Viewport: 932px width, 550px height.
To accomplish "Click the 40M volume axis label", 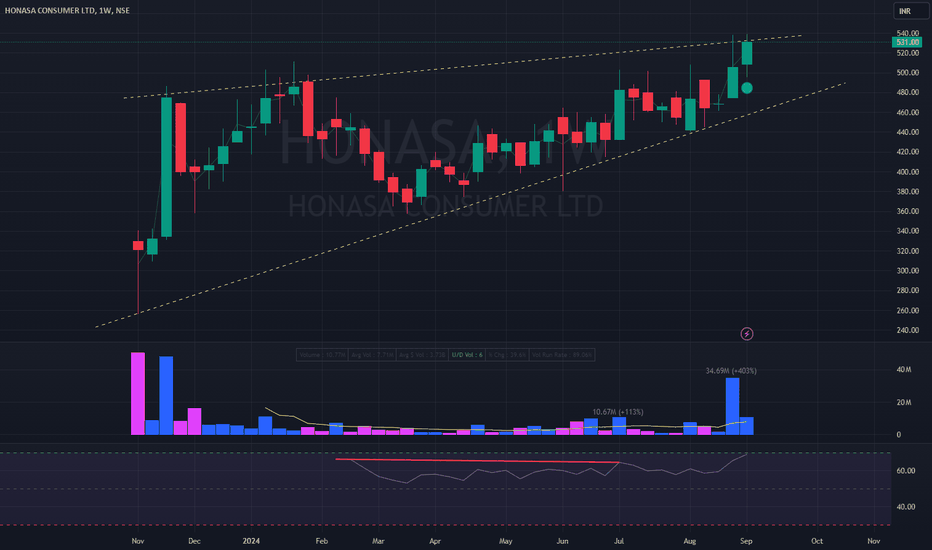I will point(903,370).
